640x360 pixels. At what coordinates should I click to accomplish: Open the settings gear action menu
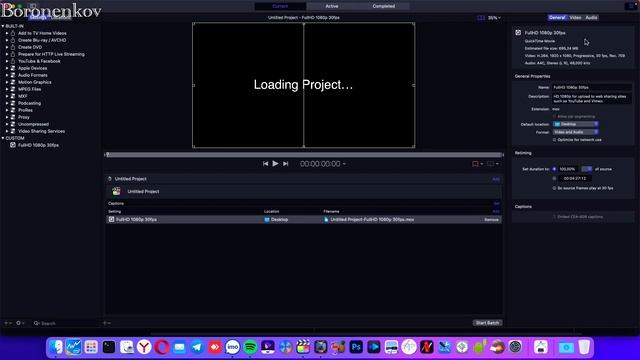click(x=20, y=323)
